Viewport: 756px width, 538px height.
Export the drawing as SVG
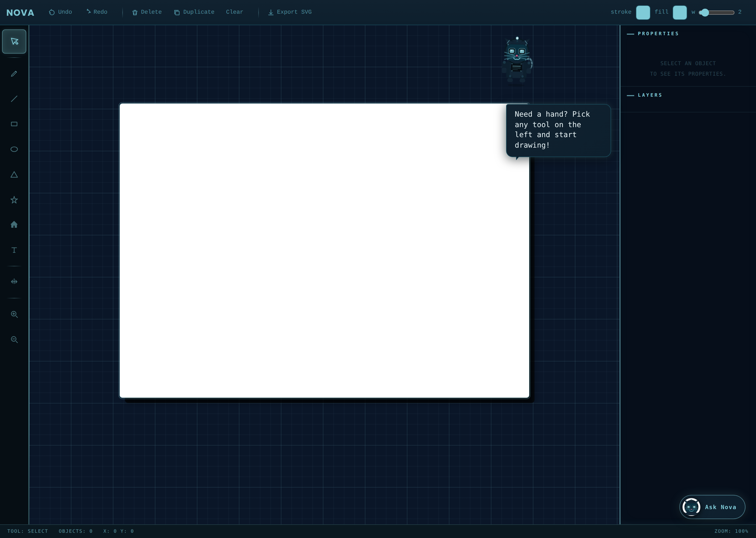290,12
